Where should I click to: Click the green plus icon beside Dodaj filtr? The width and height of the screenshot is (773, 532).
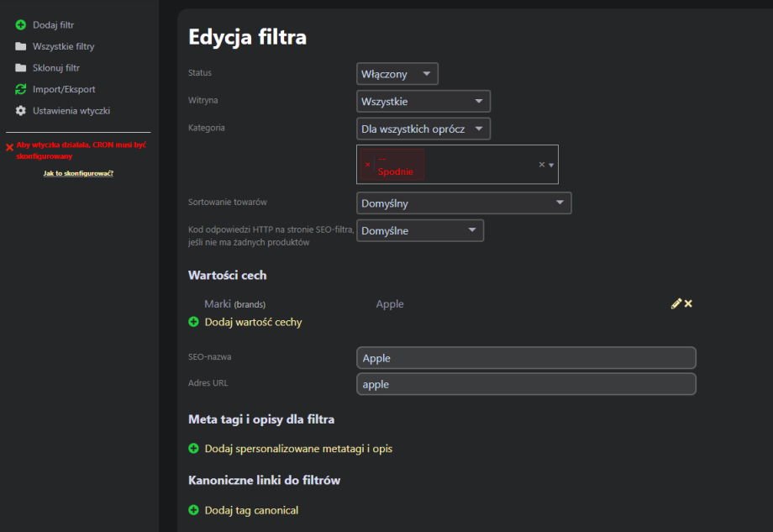21,25
